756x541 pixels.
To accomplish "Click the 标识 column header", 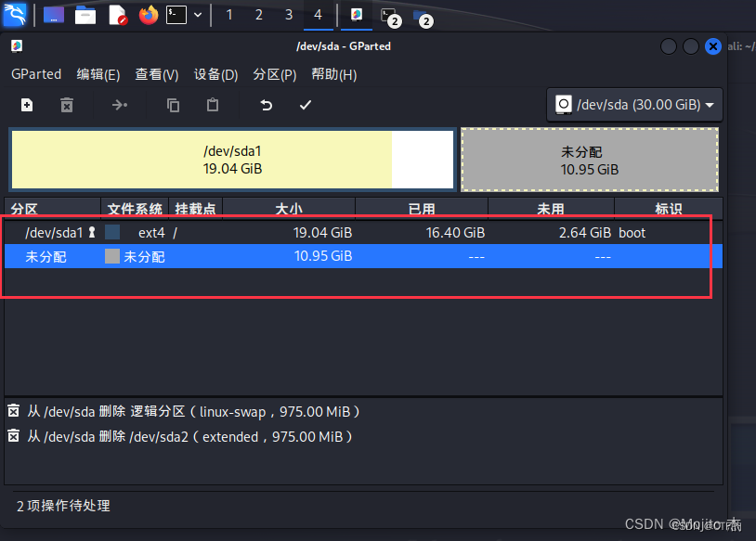I will pyautogui.click(x=669, y=209).
